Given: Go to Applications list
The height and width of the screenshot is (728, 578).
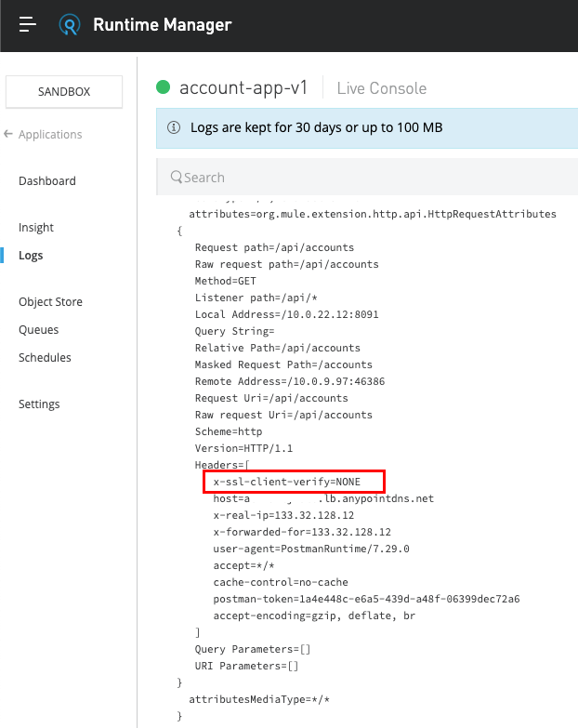Looking at the screenshot, I should 50,135.
